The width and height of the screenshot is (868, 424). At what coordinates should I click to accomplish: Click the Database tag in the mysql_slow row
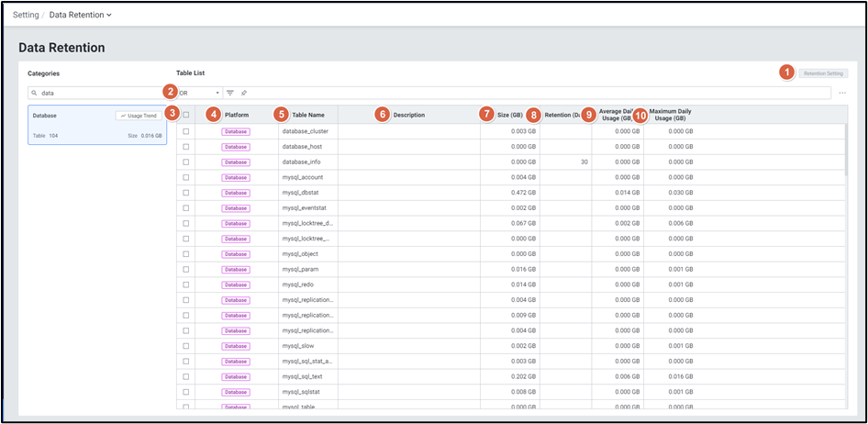pyautogui.click(x=235, y=346)
